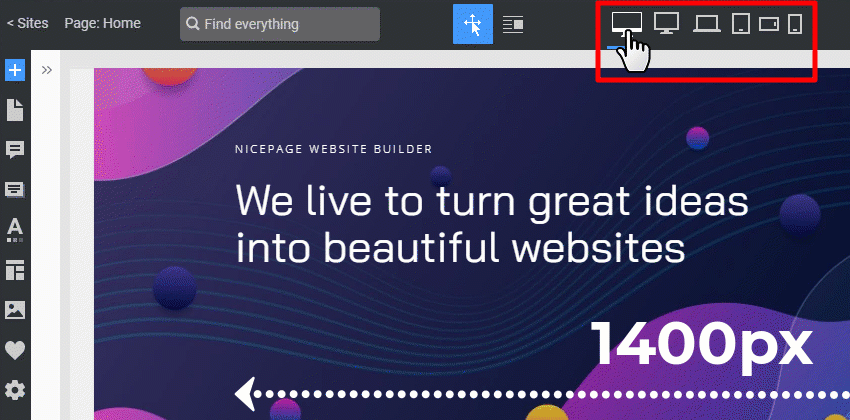Open the text block panel icon

(15, 190)
